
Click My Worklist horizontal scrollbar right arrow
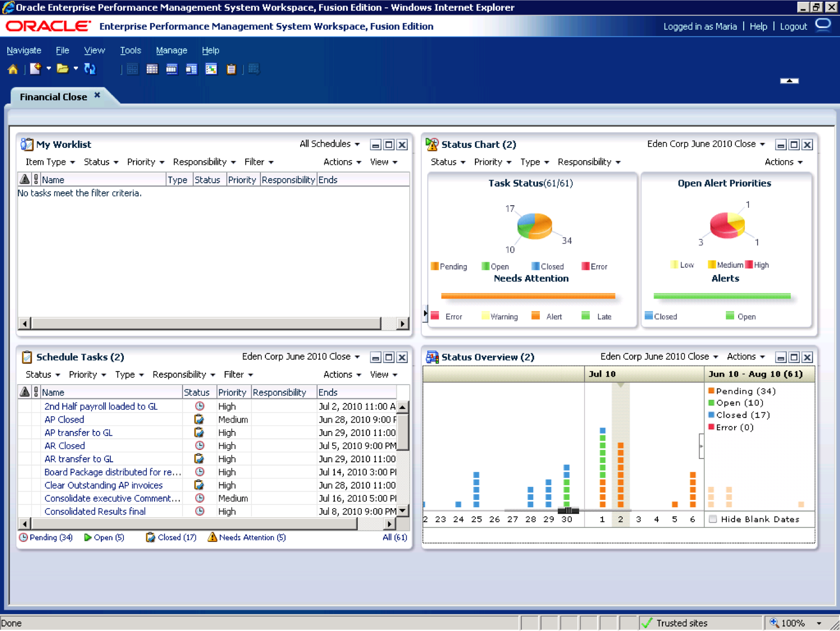[402, 323]
